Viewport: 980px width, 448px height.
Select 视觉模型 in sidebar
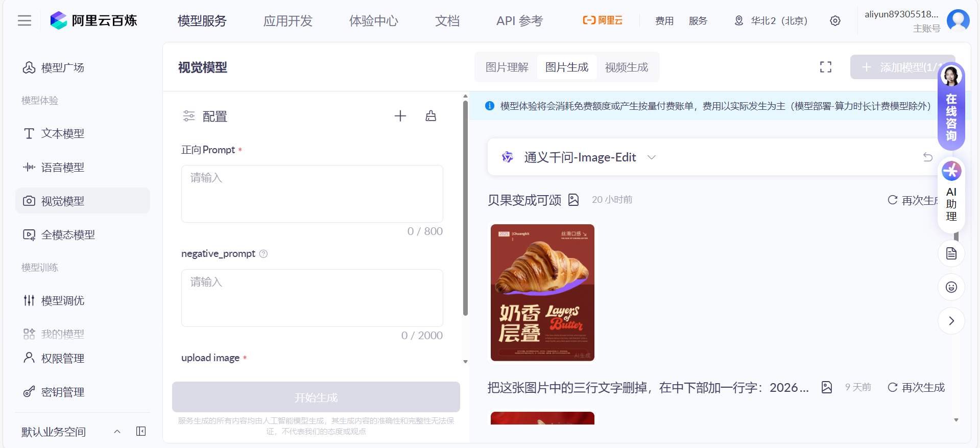click(83, 201)
